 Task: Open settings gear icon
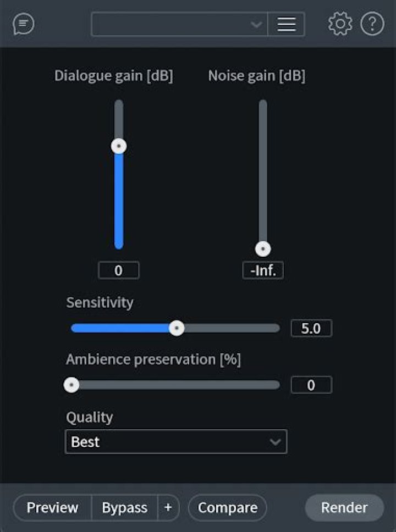coord(340,25)
